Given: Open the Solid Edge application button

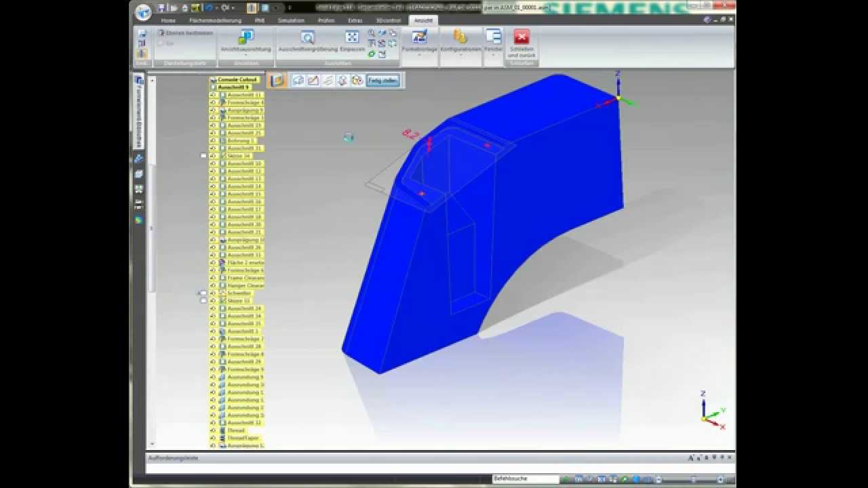Looking at the screenshot, I should point(142,11).
